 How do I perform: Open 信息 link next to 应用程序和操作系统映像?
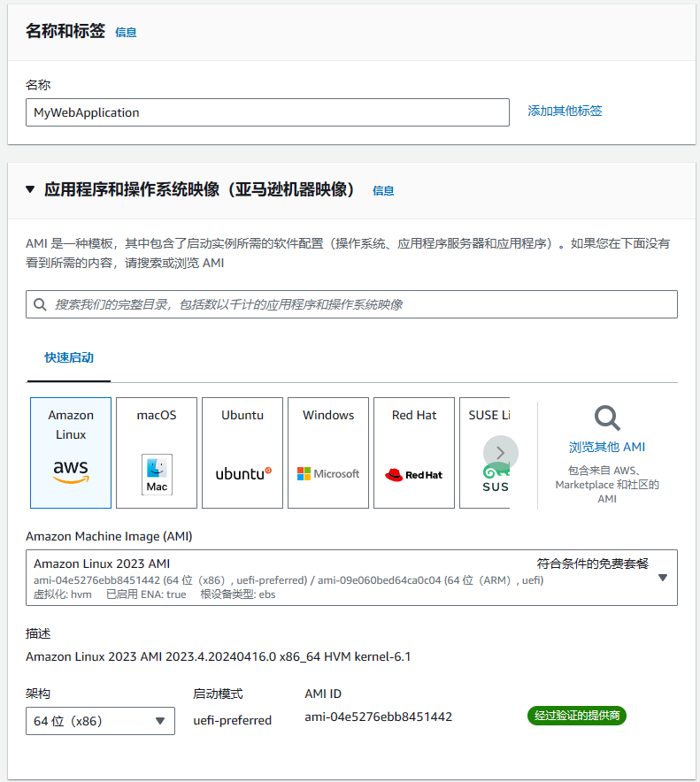tap(383, 190)
